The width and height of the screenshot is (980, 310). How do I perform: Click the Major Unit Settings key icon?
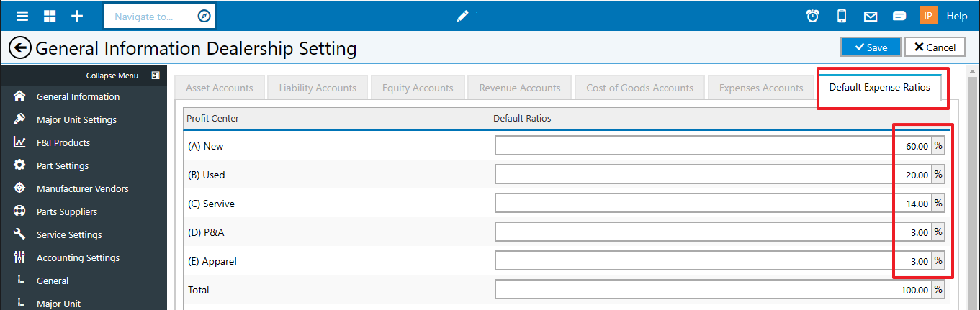(x=19, y=119)
